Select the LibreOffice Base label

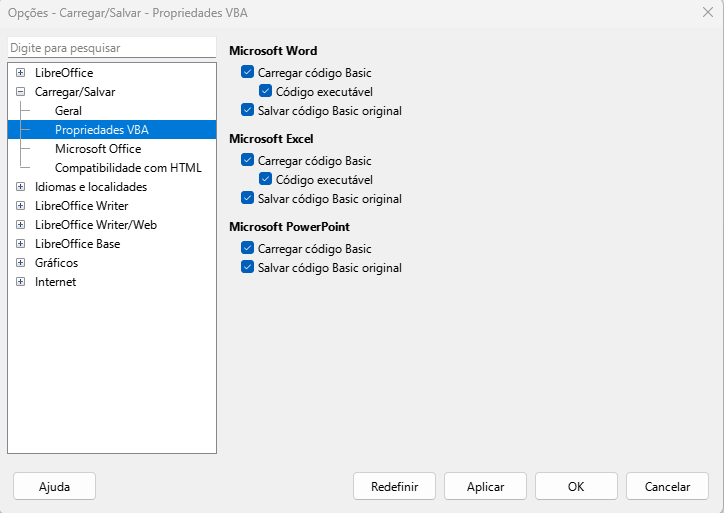(x=77, y=243)
